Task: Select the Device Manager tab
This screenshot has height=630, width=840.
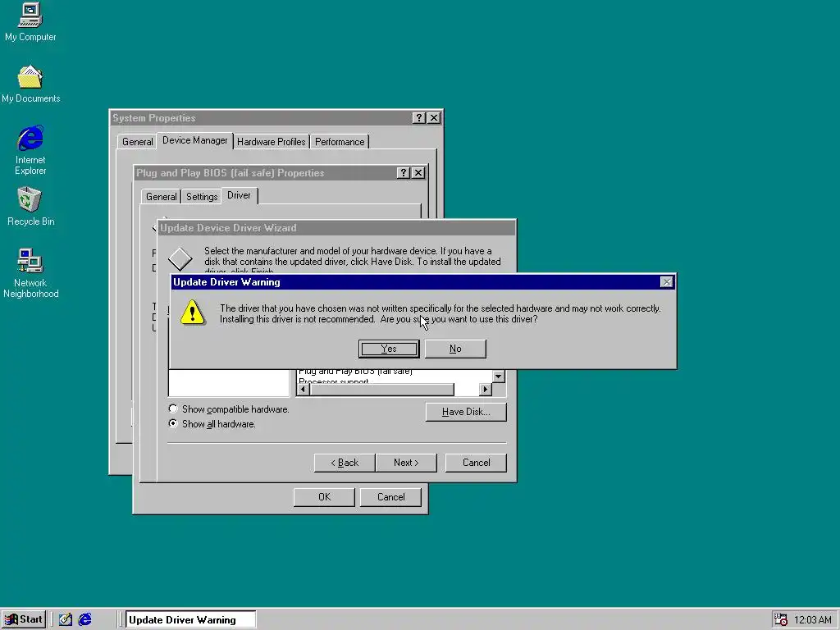Action: pos(195,140)
